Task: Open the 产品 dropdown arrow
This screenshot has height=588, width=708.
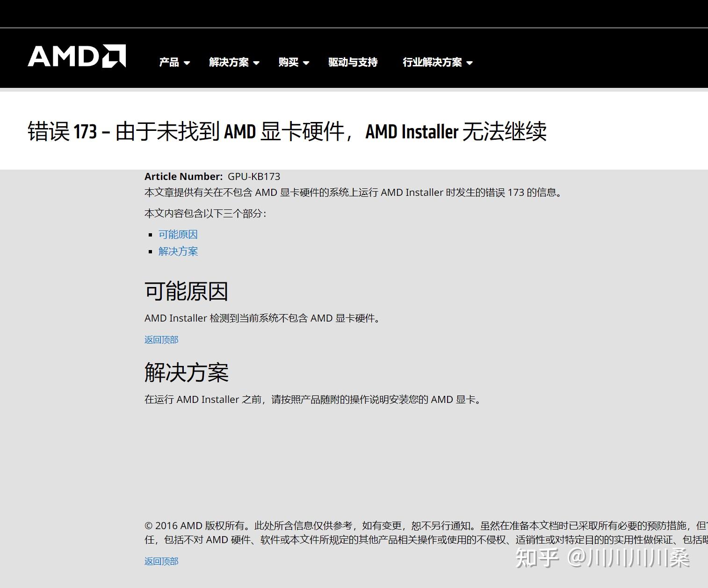Action: click(x=188, y=63)
